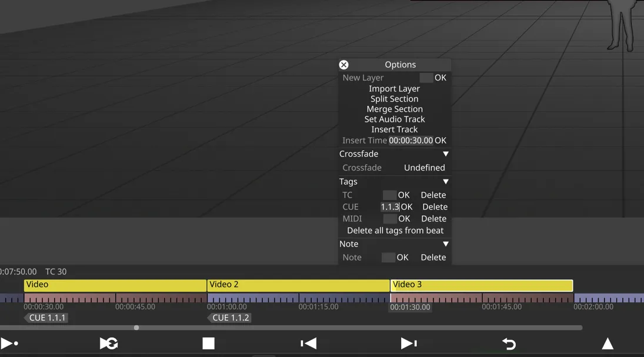Confirm Insert Time with OK

(x=441, y=141)
